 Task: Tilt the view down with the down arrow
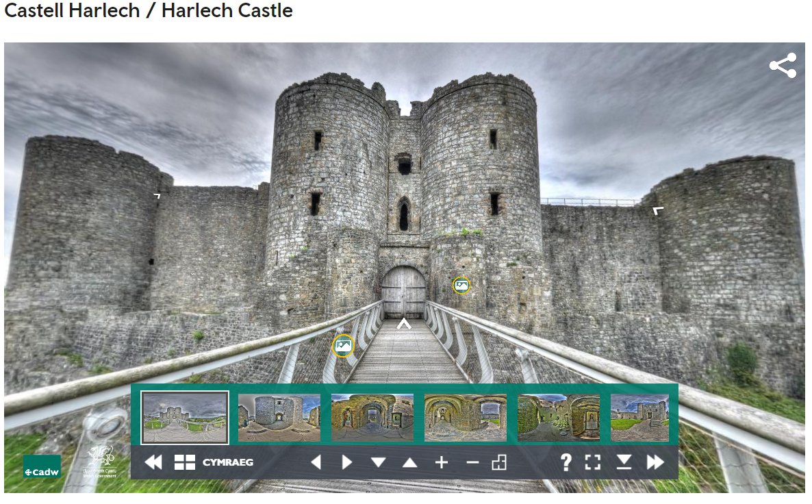coord(378,462)
